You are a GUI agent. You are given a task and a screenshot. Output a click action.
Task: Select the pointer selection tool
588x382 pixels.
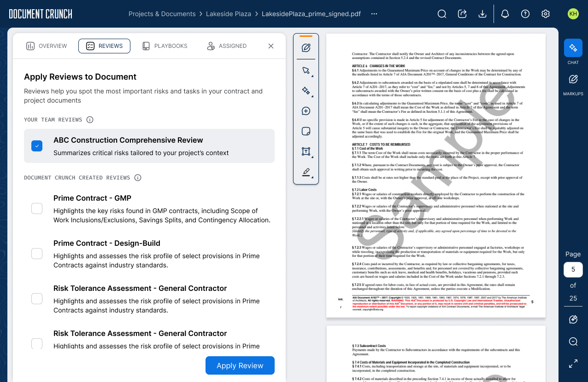click(306, 70)
